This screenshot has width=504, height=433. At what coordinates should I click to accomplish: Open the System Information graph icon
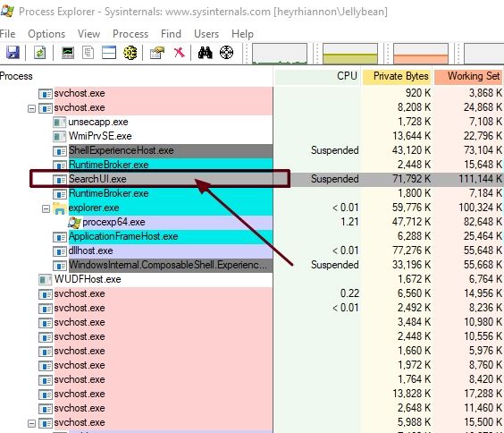coord(68,53)
